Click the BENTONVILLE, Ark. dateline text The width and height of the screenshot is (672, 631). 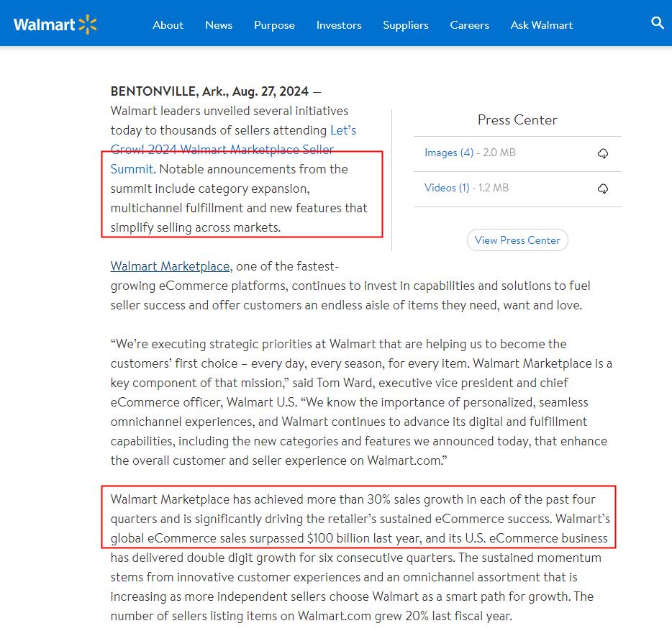point(209,91)
